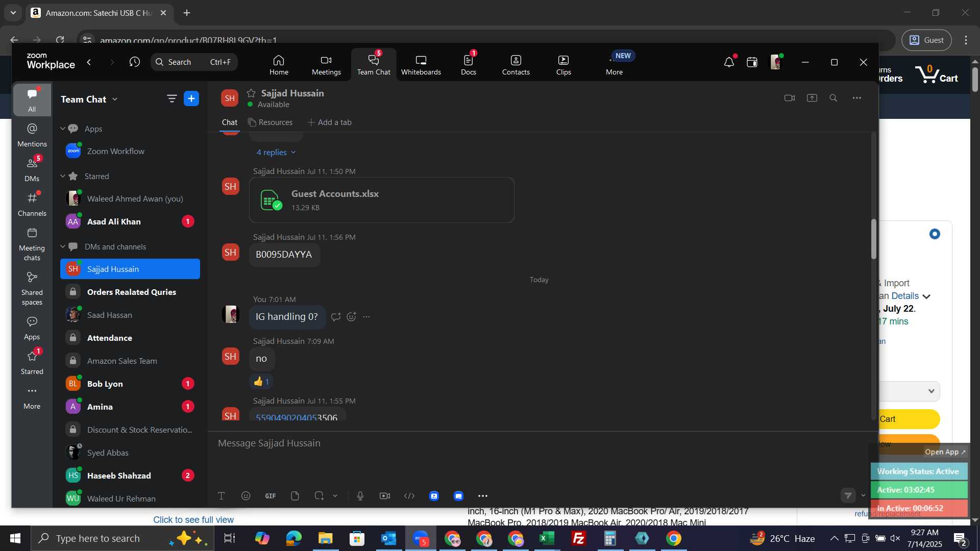Screen dimensions: 980x551
Task: Star the Sajjad Hussain conversation
Action: 251,93
